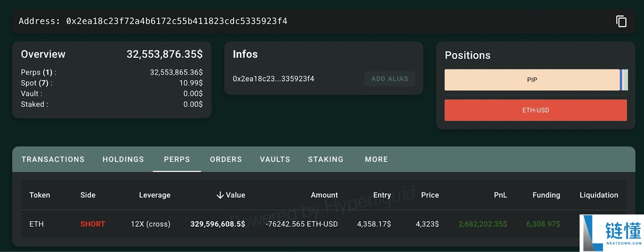Click the Spot (7) row label
The image size is (644, 252).
pyautogui.click(x=36, y=83)
